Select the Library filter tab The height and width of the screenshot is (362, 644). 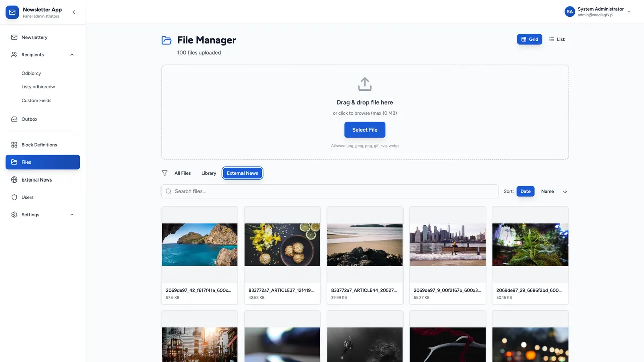(209, 173)
